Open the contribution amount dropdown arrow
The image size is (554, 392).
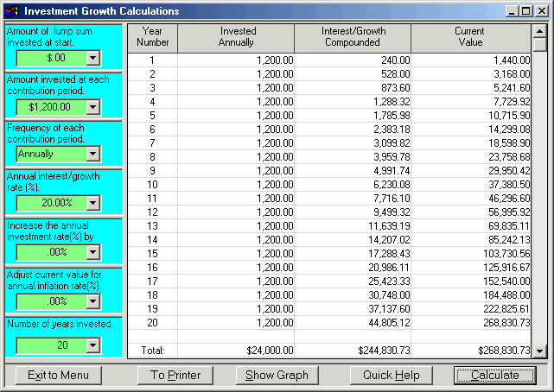pos(93,107)
